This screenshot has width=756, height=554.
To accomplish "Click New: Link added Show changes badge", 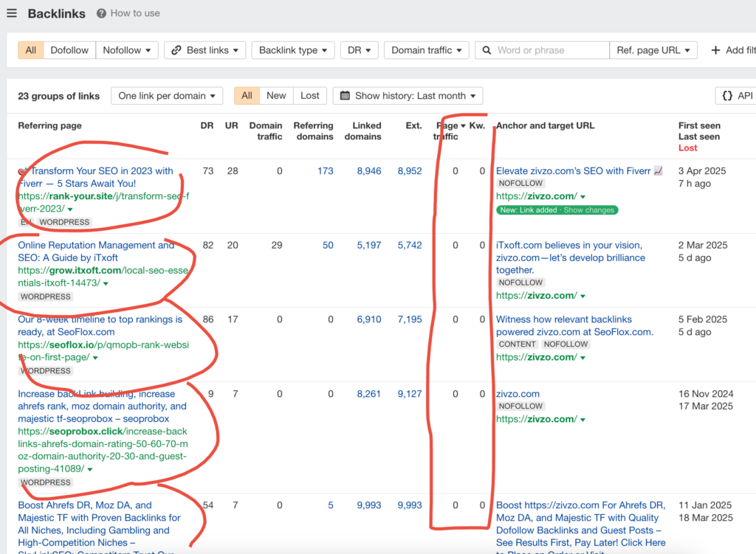I will point(557,210).
